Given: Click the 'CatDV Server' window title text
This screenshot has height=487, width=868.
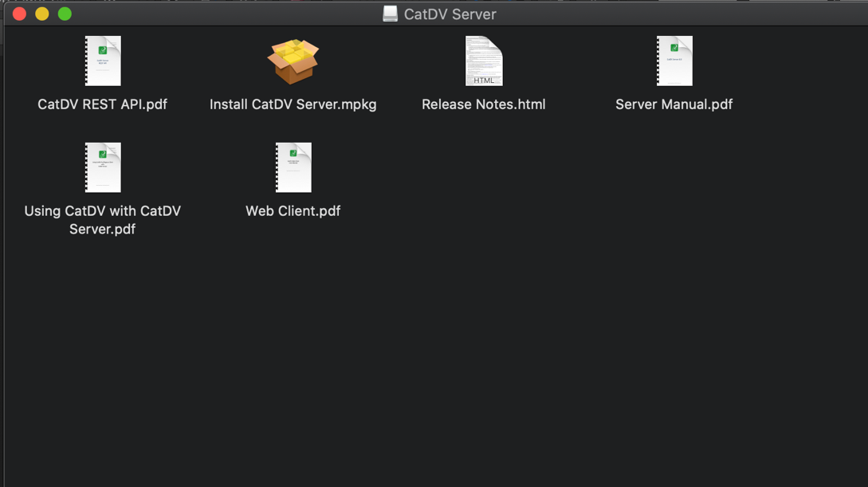Looking at the screenshot, I should pyautogui.click(x=450, y=14).
